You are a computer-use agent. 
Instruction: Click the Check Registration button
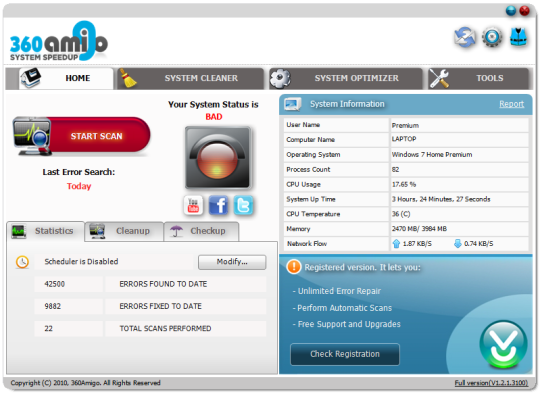(x=345, y=354)
